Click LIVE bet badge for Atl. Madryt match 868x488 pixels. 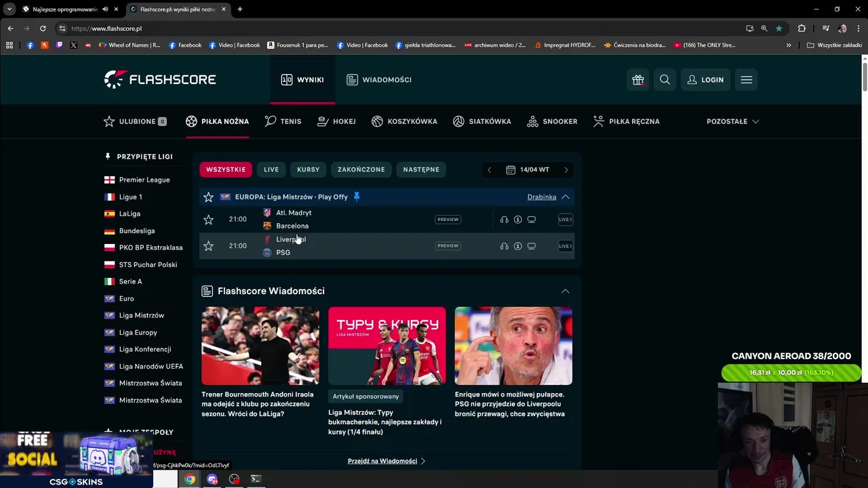tap(566, 220)
